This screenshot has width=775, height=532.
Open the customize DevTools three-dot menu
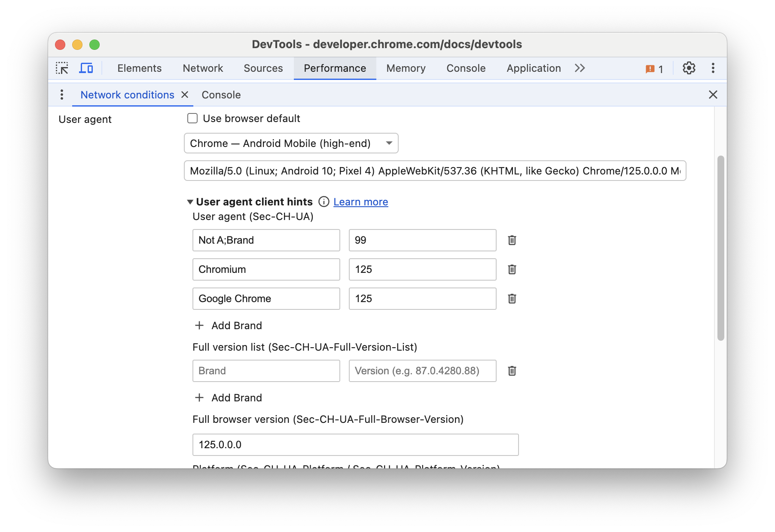[713, 68]
